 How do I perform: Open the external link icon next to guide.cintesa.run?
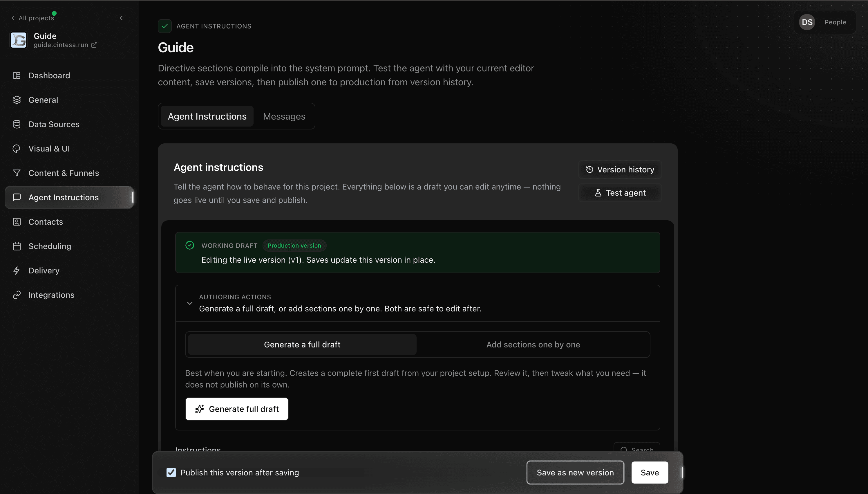click(94, 45)
